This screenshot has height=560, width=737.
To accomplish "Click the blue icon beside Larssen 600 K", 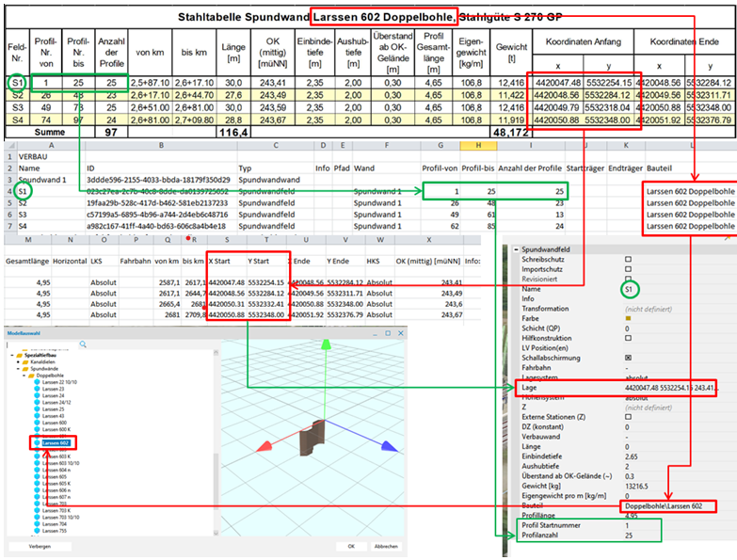I will pyautogui.click(x=37, y=429).
